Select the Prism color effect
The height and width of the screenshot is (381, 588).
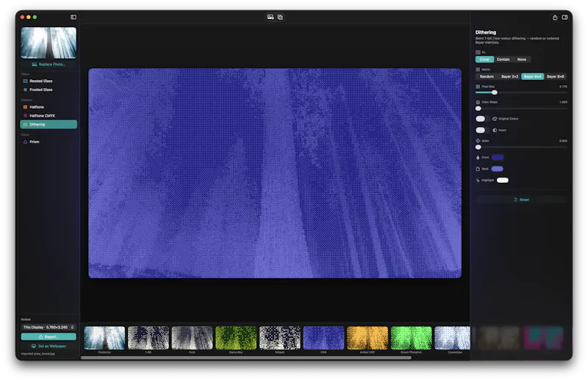click(49, 142)
